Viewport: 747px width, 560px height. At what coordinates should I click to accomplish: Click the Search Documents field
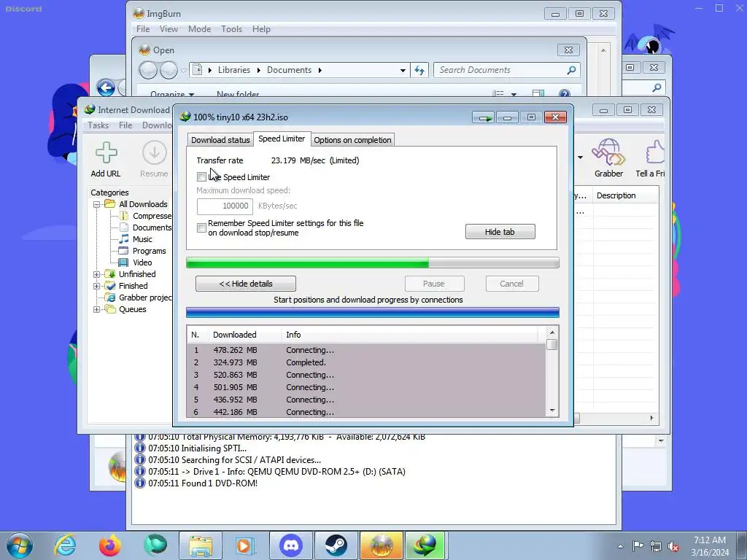click(507, 70)
